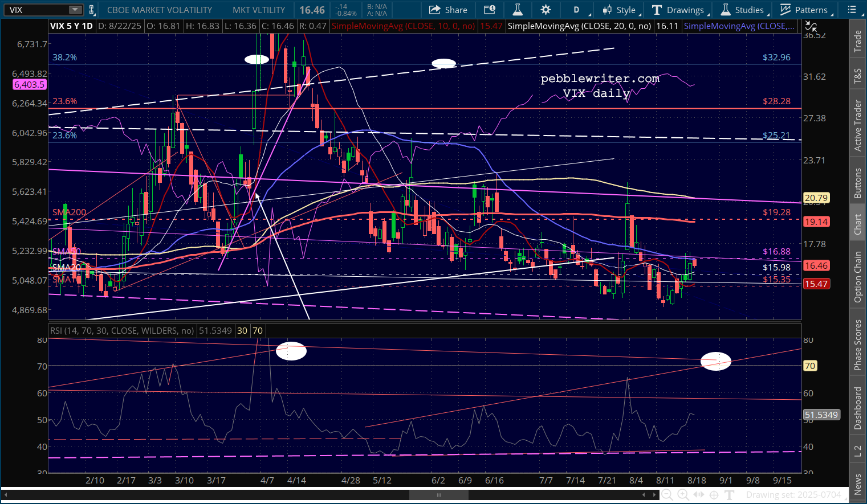Open the VIX symbol dropdown arrow

(75, 10)
